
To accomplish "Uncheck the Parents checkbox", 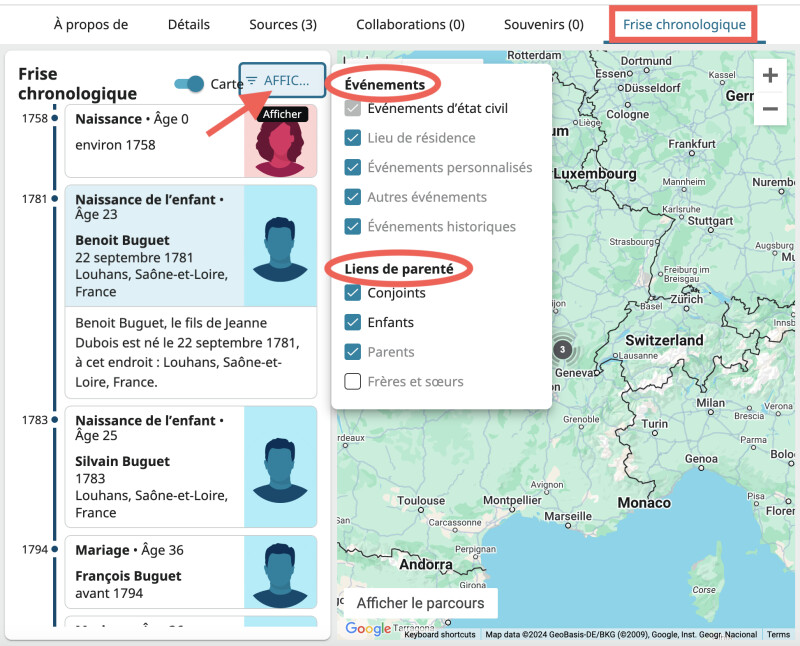I will tap(353, 352).
